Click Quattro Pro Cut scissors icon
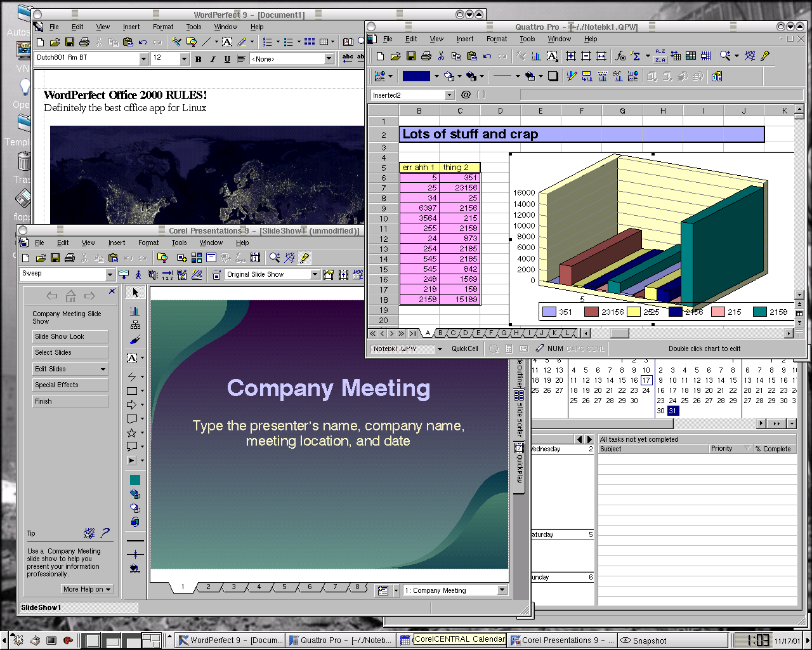This screenshot has width=812, height=650. [441, 56]
